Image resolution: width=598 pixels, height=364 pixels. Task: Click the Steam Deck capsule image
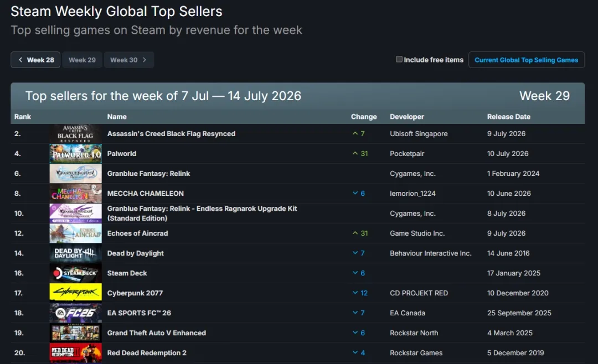75,273
